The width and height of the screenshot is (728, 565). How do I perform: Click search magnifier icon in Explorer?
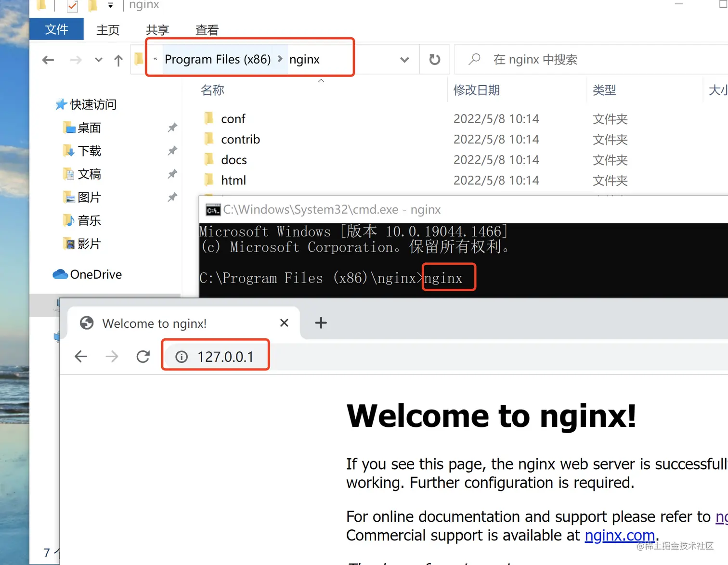tap(474, 59)
